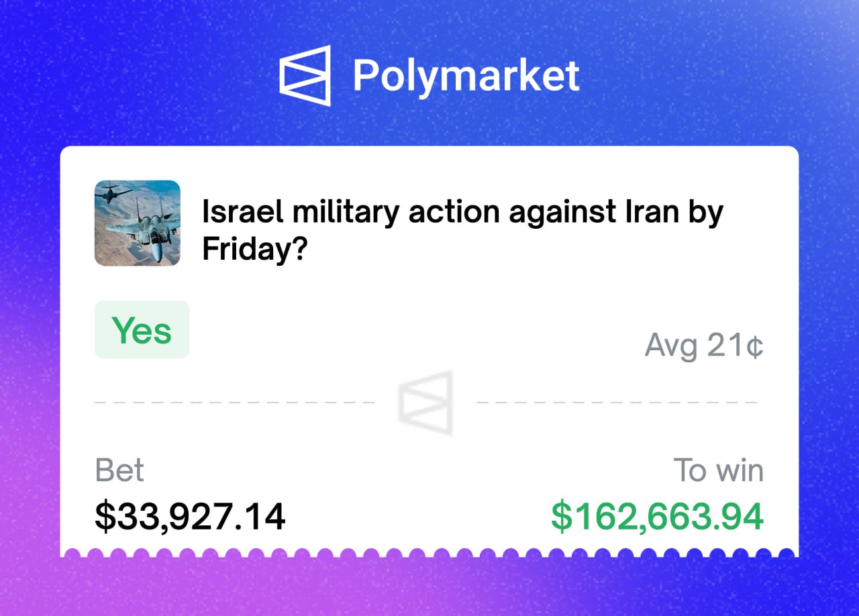Click the faded Polymarket watermark logo on card
This screenshot has width=859, height=616.
[x=425, y=403]
